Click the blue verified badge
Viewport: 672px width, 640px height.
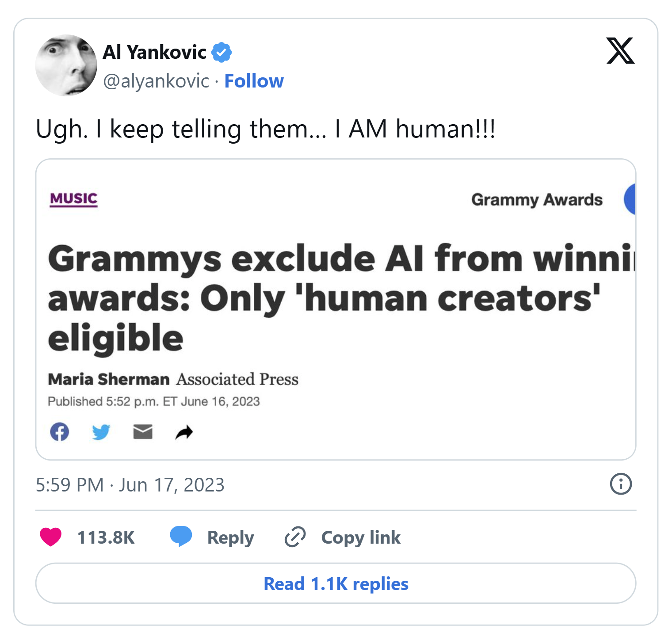click(x=221, y=53)
